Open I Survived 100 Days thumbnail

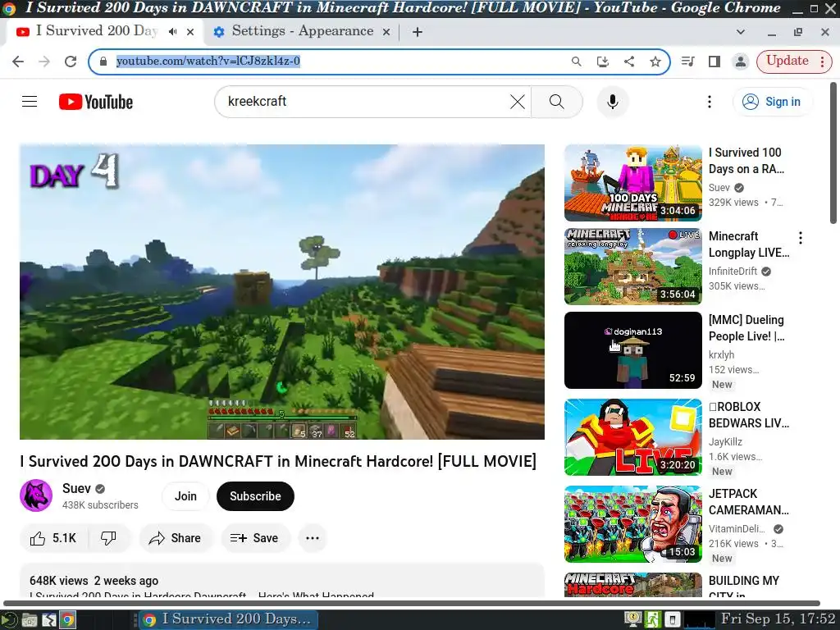[x=632, y=183]
